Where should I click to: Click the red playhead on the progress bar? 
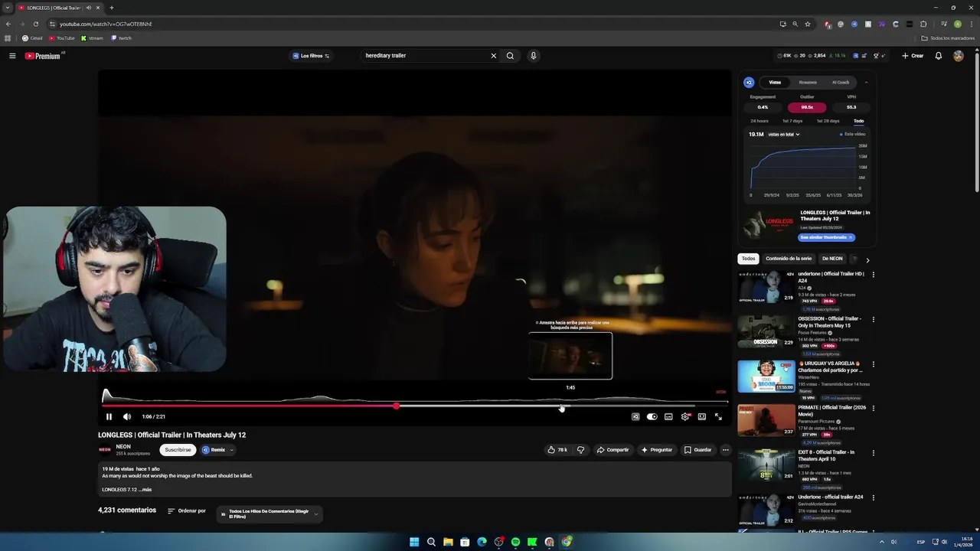click(396, 406)
